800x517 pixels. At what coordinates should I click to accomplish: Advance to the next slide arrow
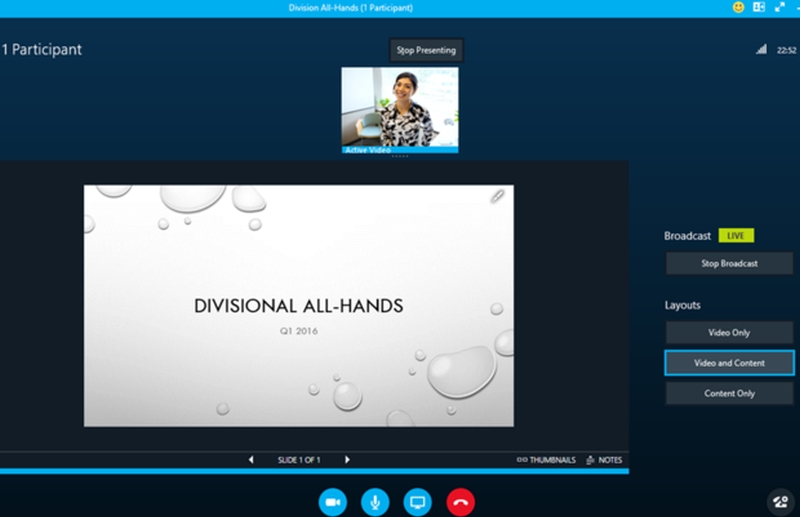coord(347,460)
